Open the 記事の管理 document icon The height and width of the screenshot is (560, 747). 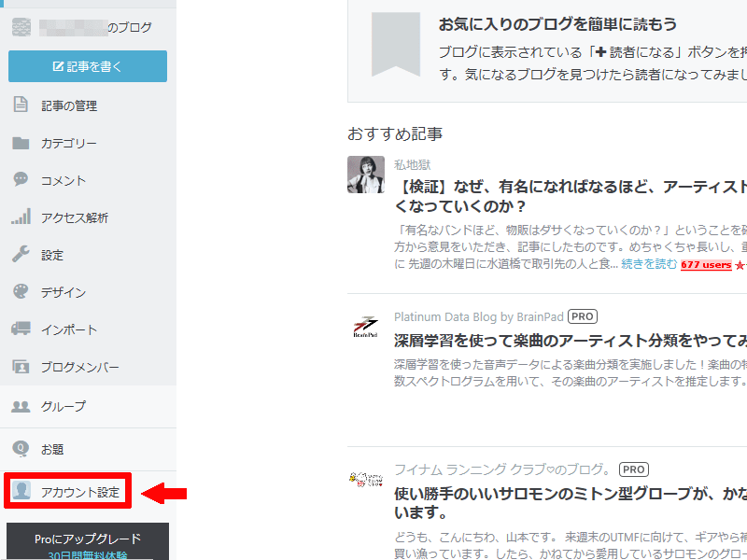[21, 105]
